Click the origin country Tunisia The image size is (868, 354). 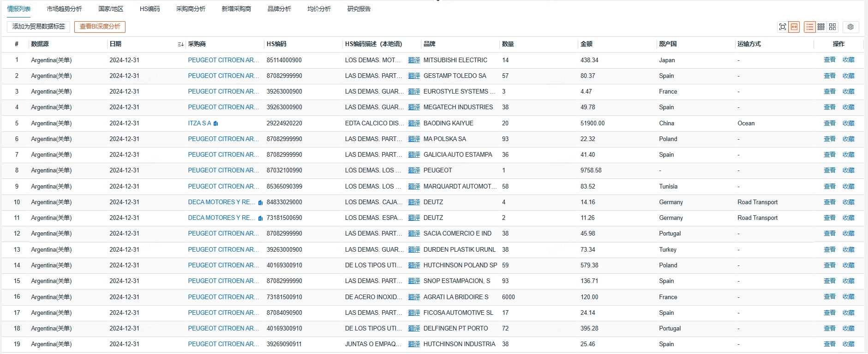pyautogui.click(x=668, y=186)
